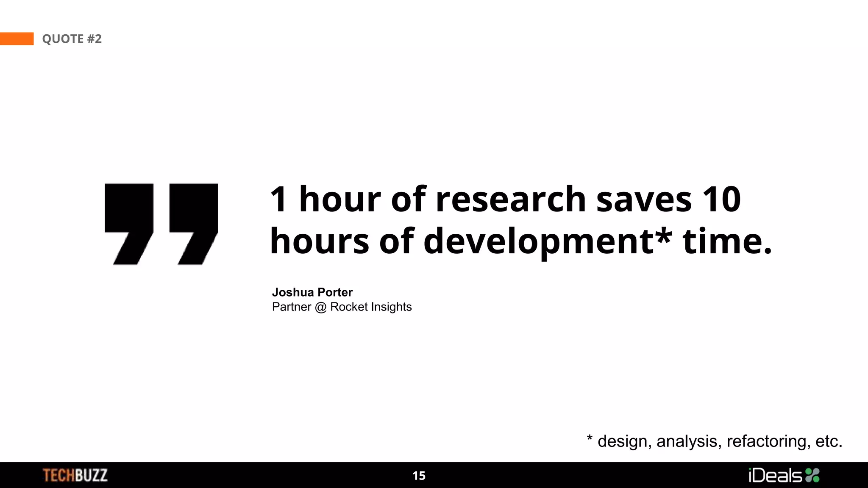The width and height of the screenshot is (868, 488).
Task: Click the iDeals logo in the footer
Action: [x=784, y=475]
